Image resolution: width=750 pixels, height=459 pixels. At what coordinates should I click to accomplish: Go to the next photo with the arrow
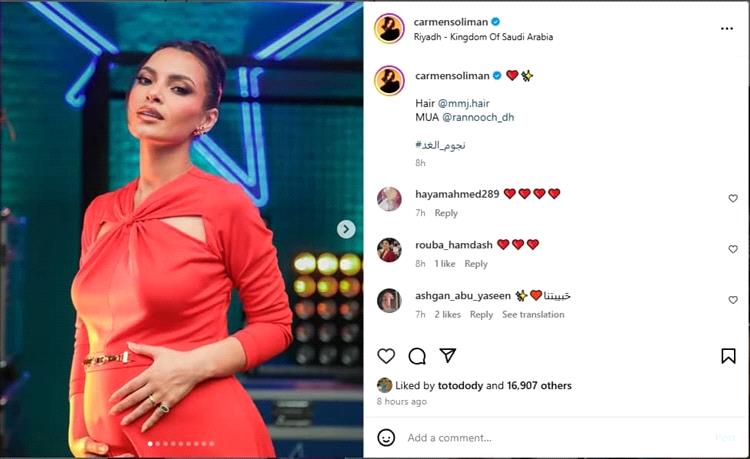pyautogui.click(x=346, y=229)
